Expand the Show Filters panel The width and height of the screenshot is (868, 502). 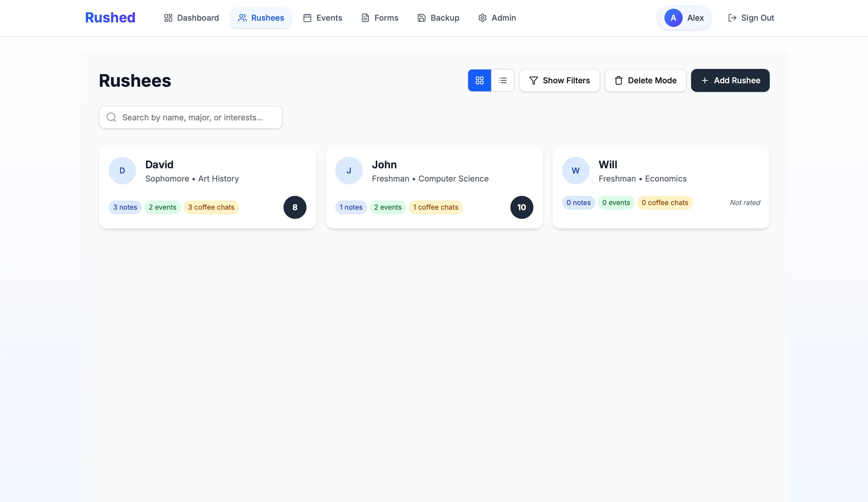(x=560, y=80)
